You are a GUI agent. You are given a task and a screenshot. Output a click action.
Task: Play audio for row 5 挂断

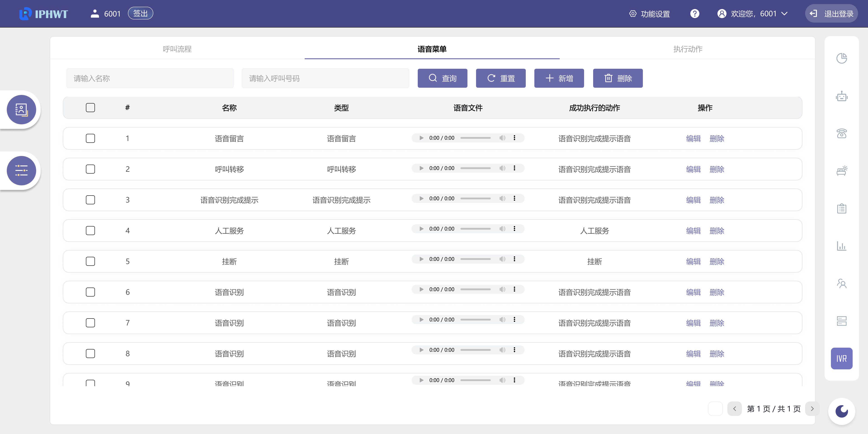[x=421, y=259]
